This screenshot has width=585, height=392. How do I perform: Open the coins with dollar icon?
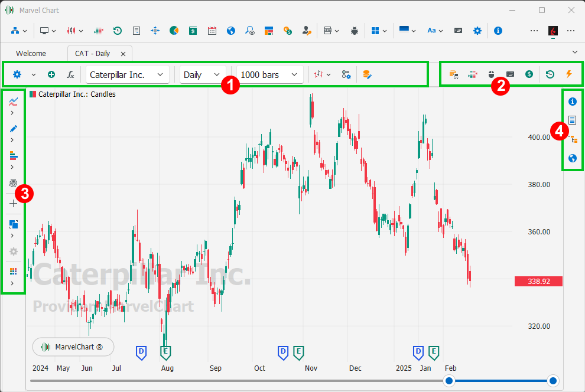point(288,31)
